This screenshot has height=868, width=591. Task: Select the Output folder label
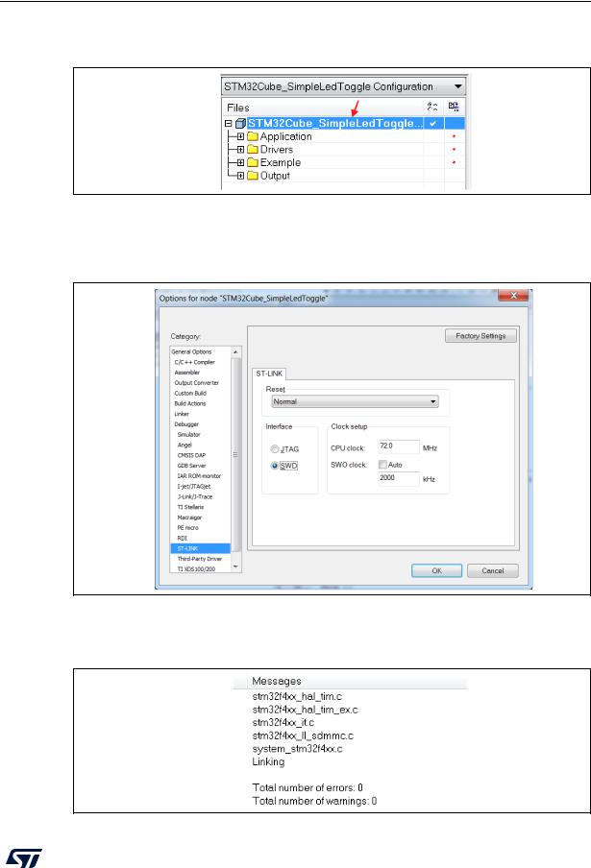(x=275, y=176)
